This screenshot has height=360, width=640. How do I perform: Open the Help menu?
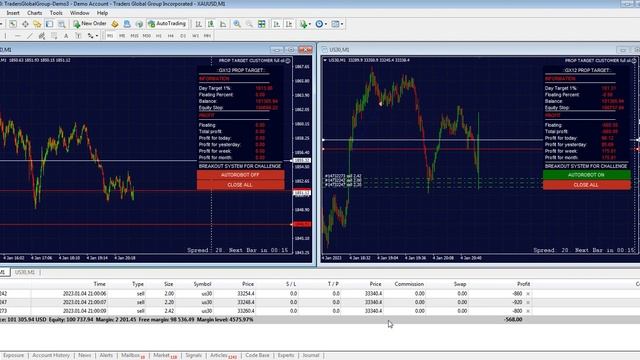coord(102,13)
